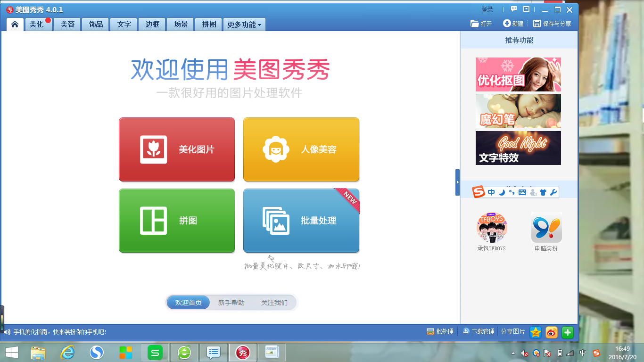The height and width of the screenshot is (362, 644).
Task: Select the 关注我们 pill tab
Action: (274, 303)
